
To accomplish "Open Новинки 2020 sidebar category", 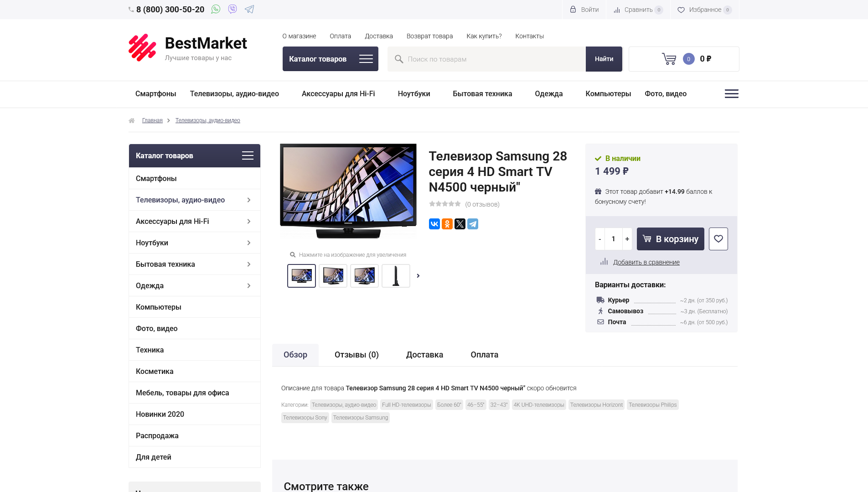I will pyautogui.click(x=195, y=414).
